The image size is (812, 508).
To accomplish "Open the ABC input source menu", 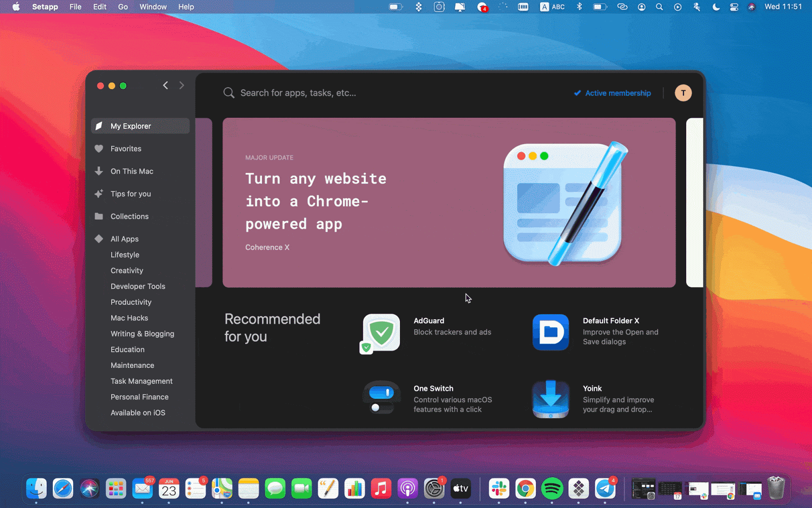I will tap(552, 7).
